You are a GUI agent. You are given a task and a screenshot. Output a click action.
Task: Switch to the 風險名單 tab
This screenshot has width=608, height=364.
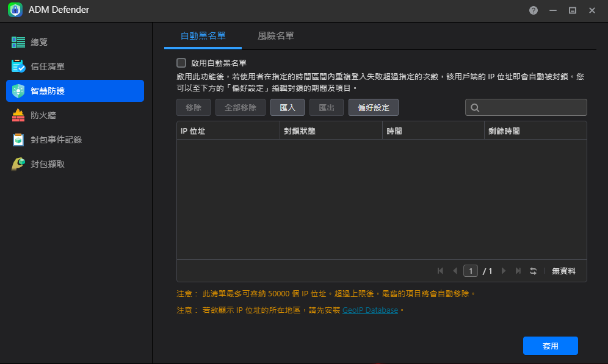point(276,36)
